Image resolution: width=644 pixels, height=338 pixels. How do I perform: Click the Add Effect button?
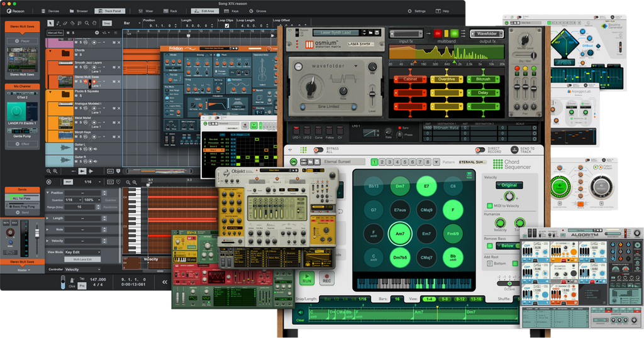[23, 144]
